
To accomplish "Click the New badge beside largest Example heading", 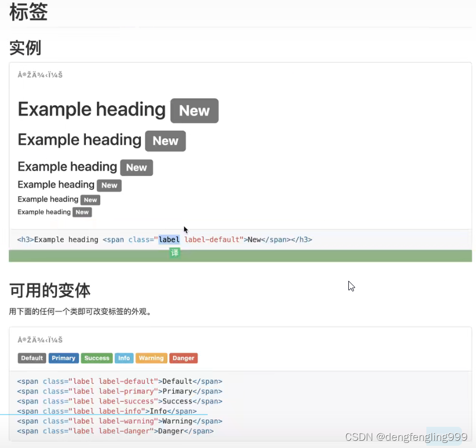I will click(x=194, y=110).
